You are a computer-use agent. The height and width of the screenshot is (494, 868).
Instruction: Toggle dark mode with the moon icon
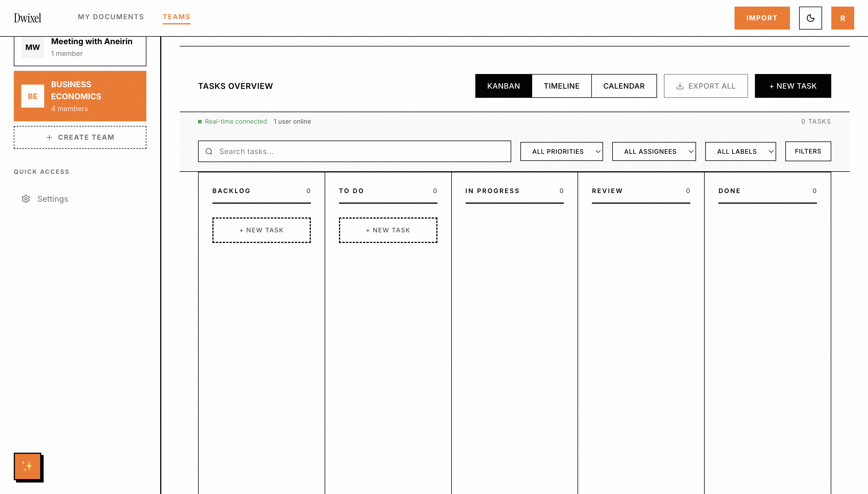(810, 18)
